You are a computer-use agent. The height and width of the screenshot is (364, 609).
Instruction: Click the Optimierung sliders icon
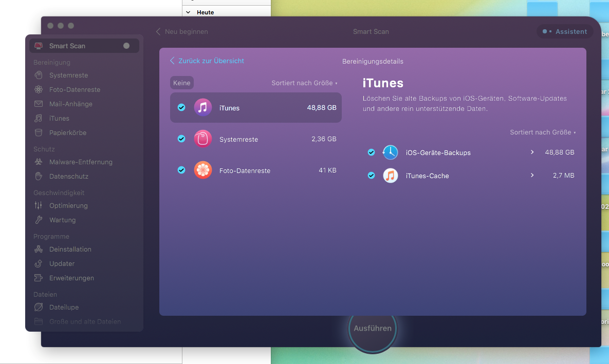tap(39, 205)
